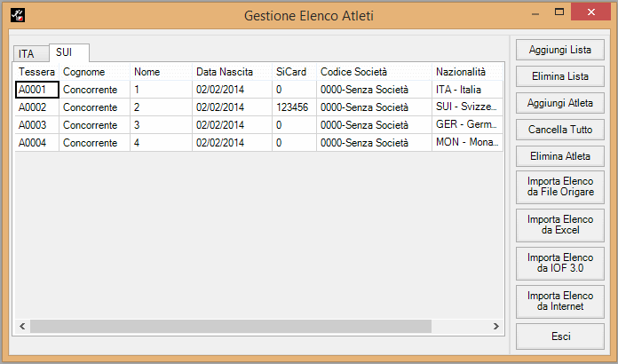The image size is (618, 364).
Task: Sort by the Cognome column header
Action: pyautogui.click(x=94, y=72)
